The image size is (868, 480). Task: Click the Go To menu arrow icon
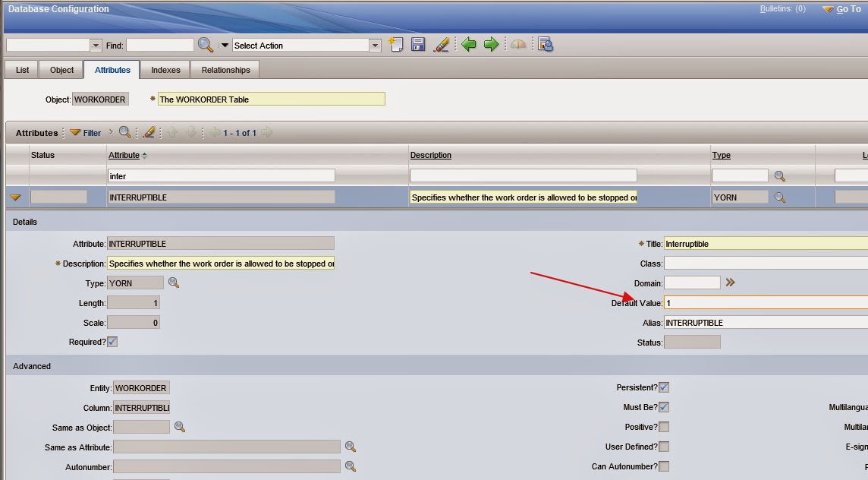pyautogui.click(x=828, y=9)
